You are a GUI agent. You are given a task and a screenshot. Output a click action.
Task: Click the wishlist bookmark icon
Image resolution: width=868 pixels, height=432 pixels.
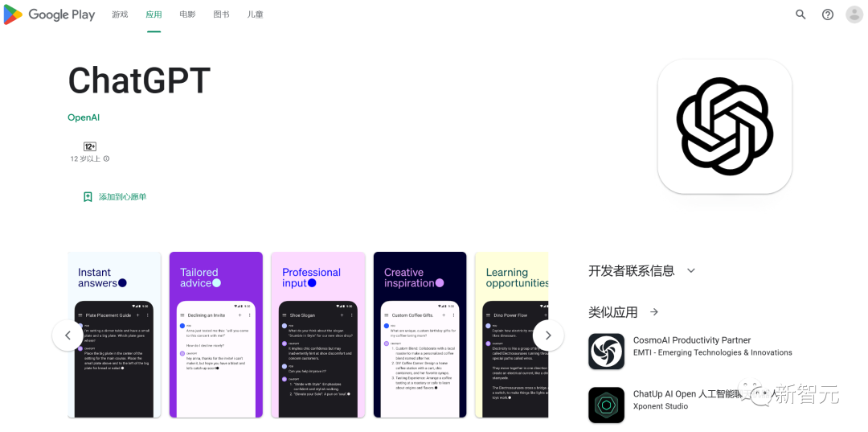88,196
